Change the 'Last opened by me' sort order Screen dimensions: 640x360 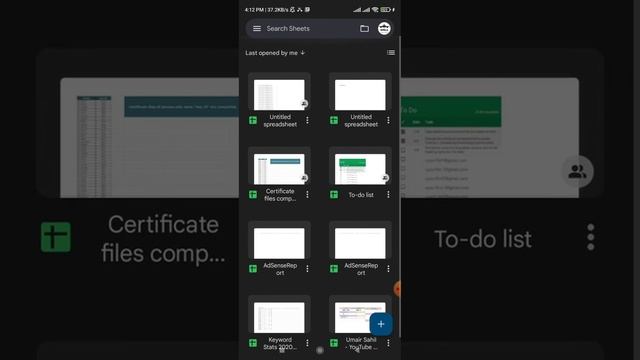click(x=275, y=53)
